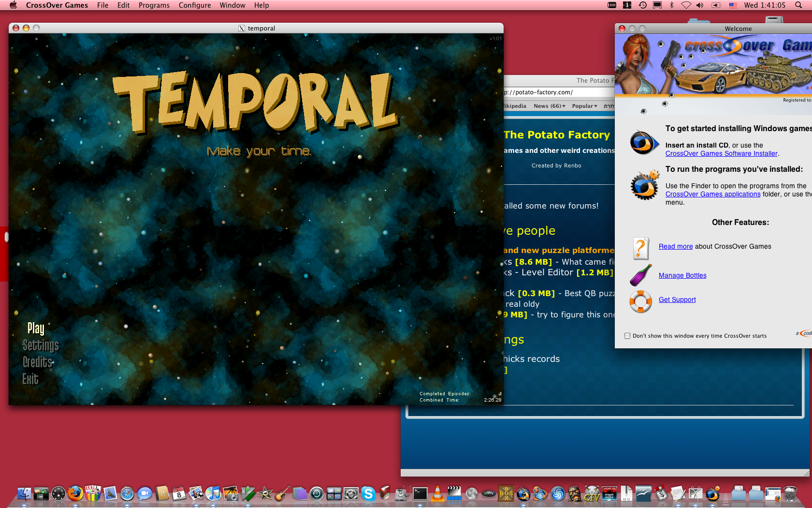Open the News (66) bookmarks dropdown
This screenshot has width=812, height=508.
click(549, 105)
